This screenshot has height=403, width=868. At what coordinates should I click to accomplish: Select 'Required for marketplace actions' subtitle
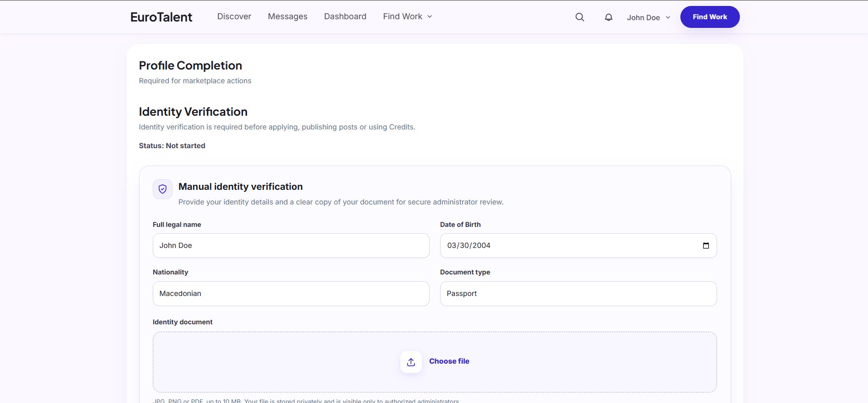pyautogui.click(x=195, y=81)
